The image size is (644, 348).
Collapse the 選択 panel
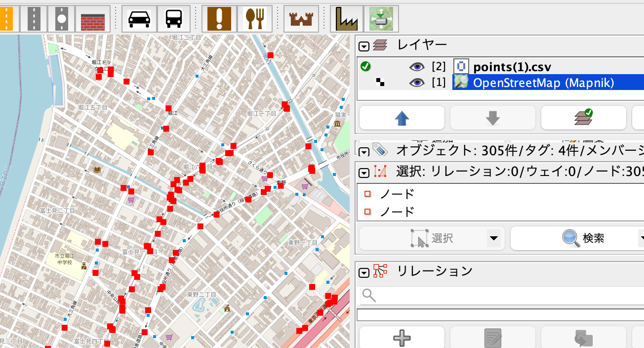click(x=364, y=173)
